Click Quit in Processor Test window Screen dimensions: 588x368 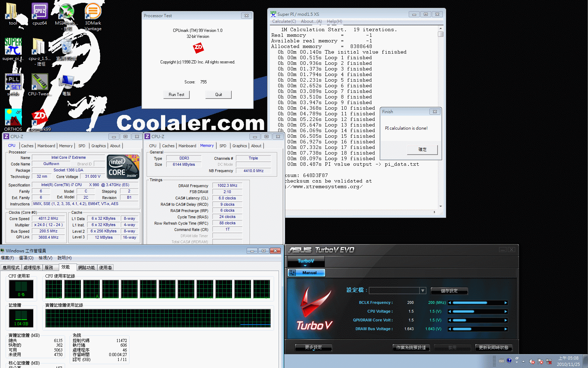(x=219, y=95)
